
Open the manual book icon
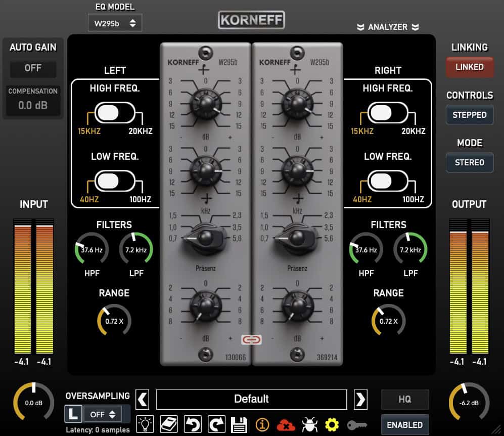169,424
